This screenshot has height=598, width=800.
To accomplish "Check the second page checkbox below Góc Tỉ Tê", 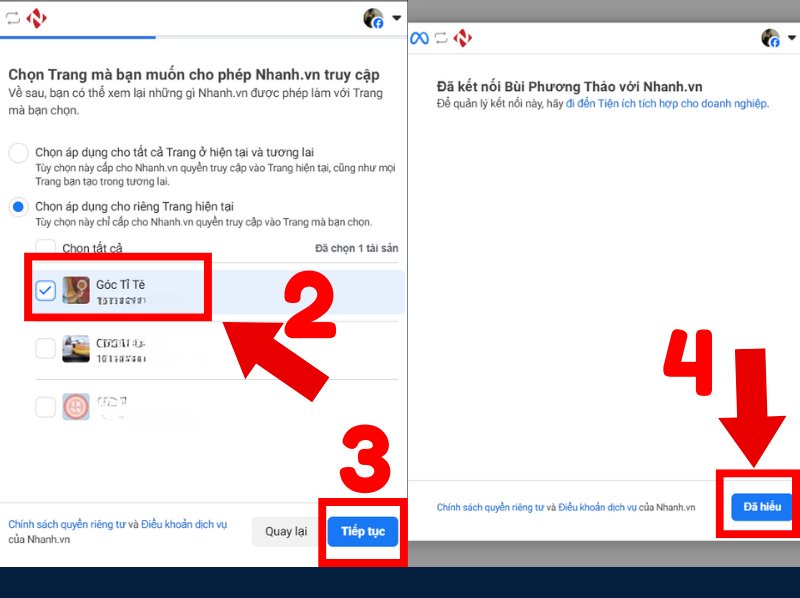I will [x=45, y=349].
